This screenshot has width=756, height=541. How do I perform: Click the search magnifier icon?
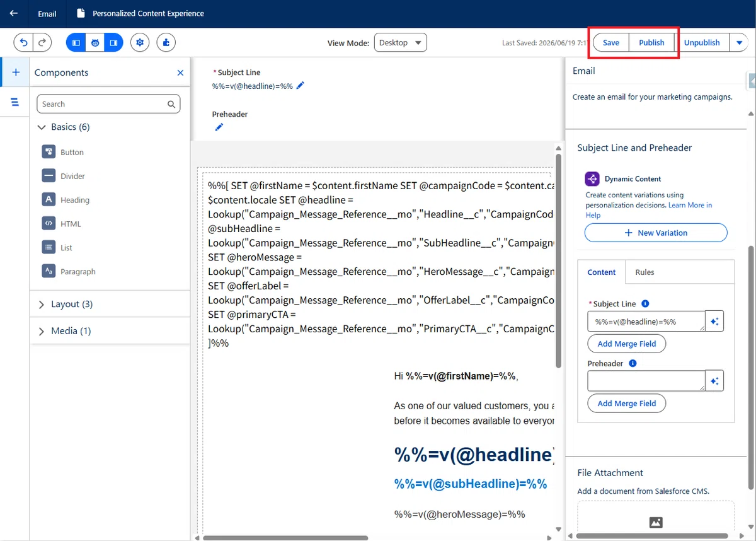[171, 104]
